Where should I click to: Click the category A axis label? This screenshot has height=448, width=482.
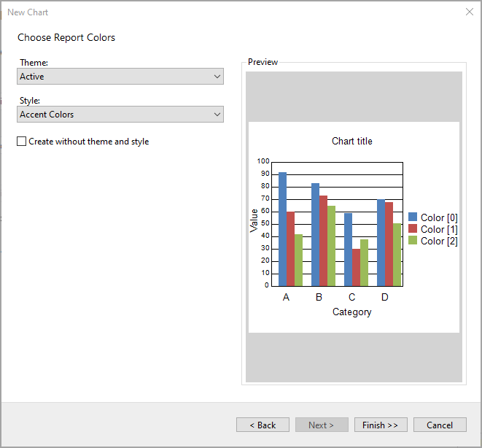286,298
